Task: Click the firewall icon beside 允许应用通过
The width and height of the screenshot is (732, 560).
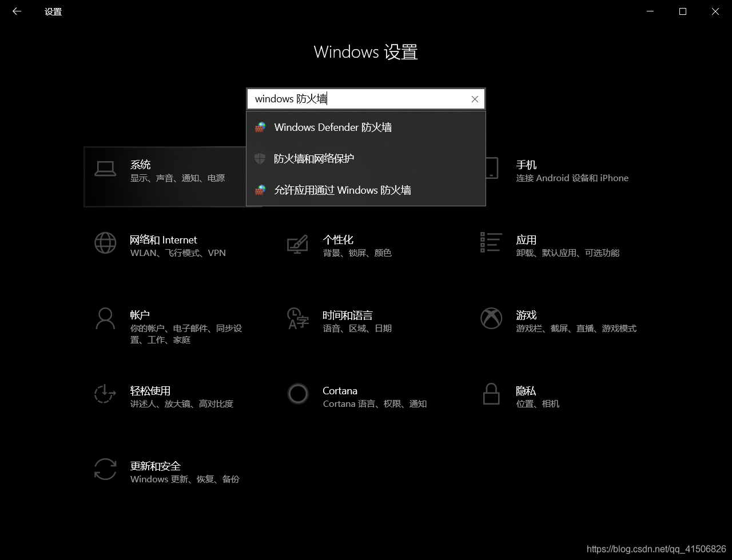Action: click(260, 190)
